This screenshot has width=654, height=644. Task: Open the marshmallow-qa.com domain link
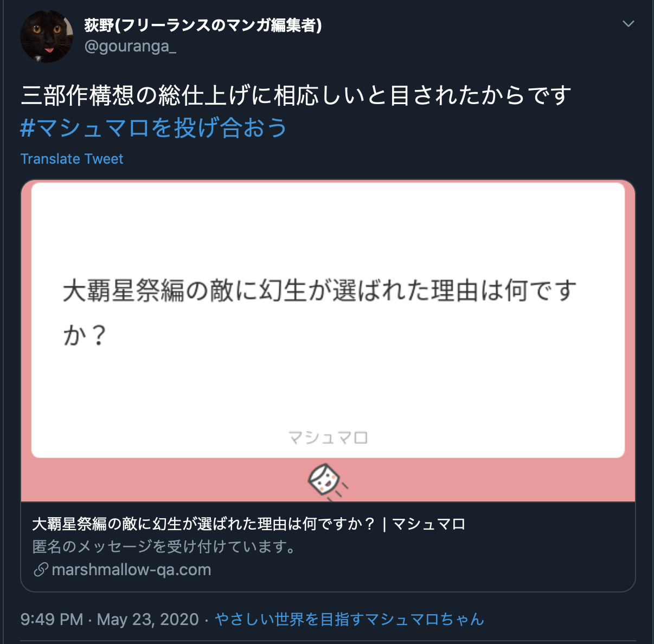(131, 570)
